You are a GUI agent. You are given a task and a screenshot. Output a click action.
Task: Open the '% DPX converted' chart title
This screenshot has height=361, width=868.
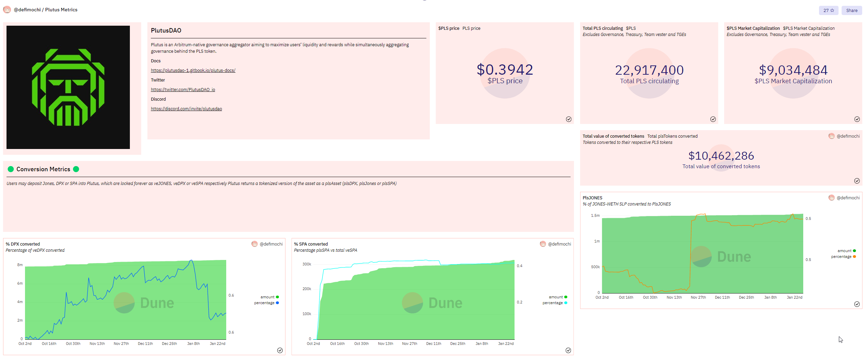point(23,244)
